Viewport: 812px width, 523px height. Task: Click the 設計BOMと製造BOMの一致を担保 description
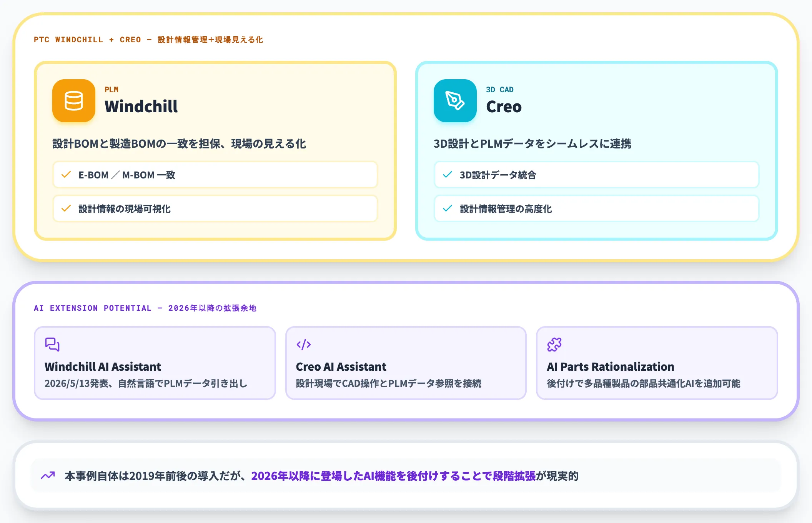point(179,144)
